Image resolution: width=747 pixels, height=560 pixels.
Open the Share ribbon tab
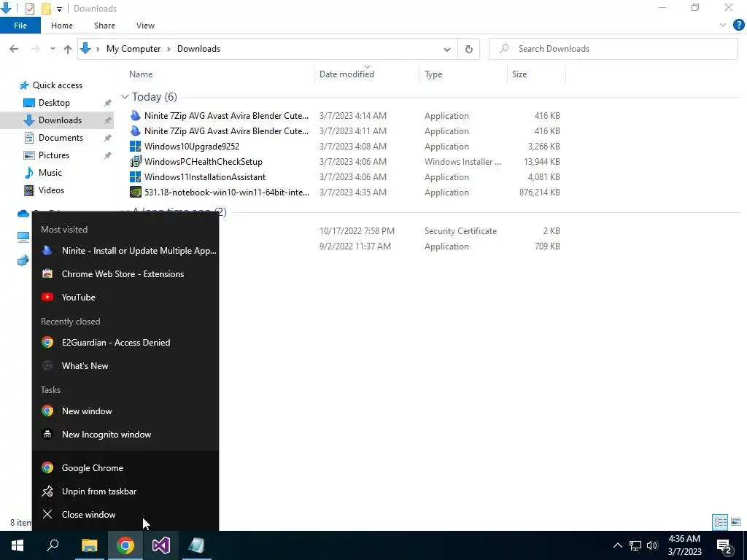(x=104, y=26)
